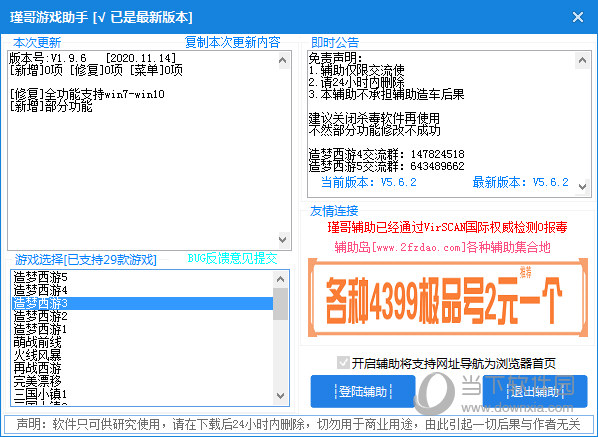598x437 pixels.
Task: Click down arrow of 即时公告 scrollbar
Action: (582, 186)
